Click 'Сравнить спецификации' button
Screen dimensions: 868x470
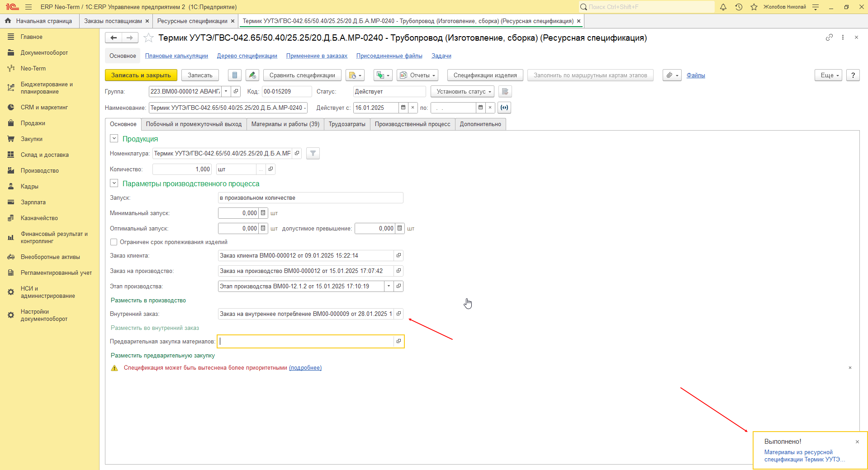pyautogui.click(x=302, y=75)
